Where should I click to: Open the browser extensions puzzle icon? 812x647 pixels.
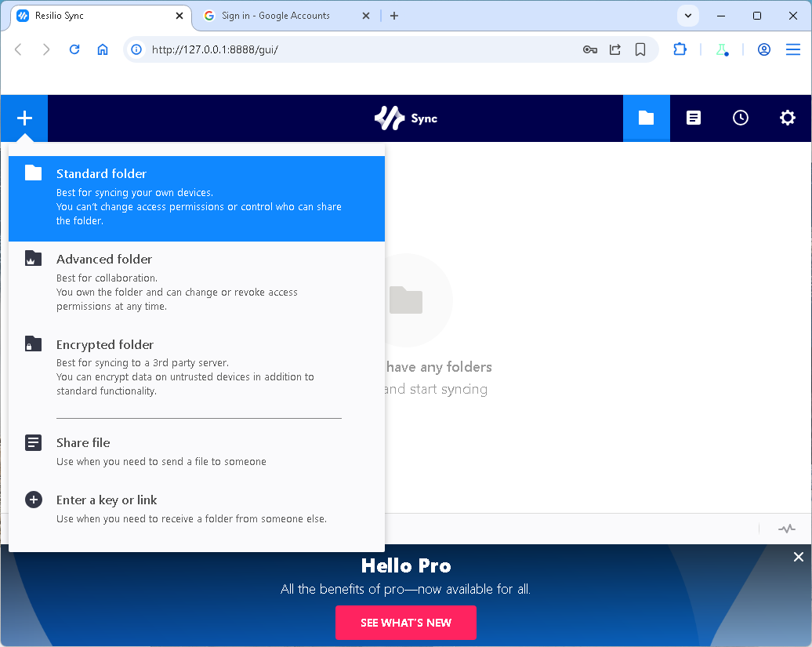[x=680, y=49]
